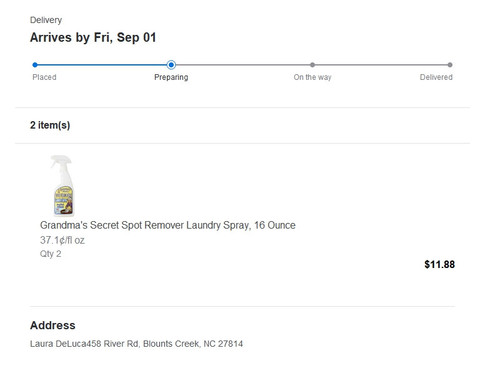This screenshot has height=391, width=500.
Task: Click the 2 item(s) section header
Action: (x=50, y=125)
